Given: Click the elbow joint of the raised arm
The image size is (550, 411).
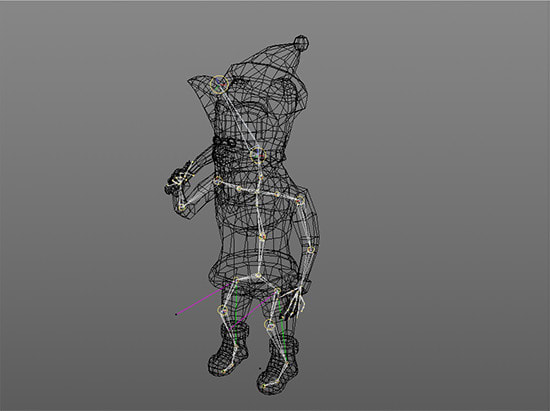Looking at the screenshot, I should coord(182,208).
